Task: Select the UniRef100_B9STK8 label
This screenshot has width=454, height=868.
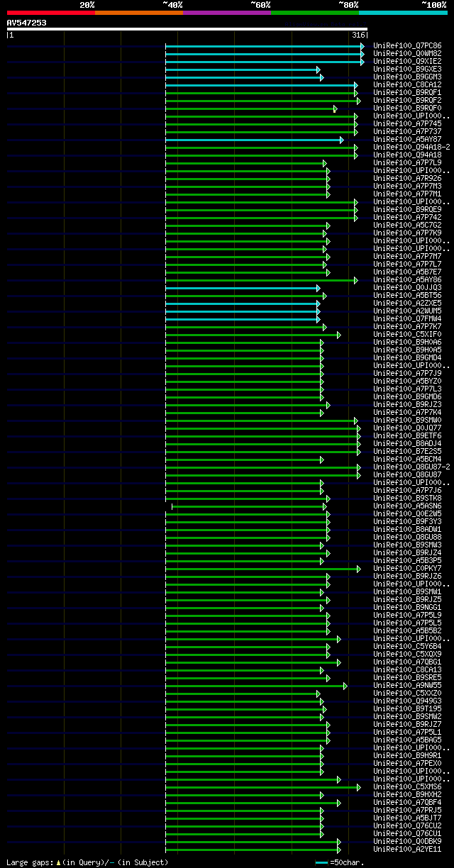Action: (x=407, y=498)
